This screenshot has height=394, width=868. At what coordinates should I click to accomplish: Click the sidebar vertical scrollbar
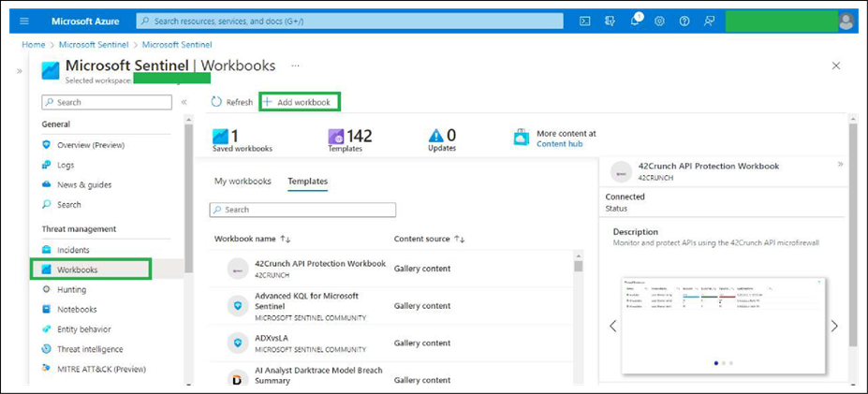189,199
